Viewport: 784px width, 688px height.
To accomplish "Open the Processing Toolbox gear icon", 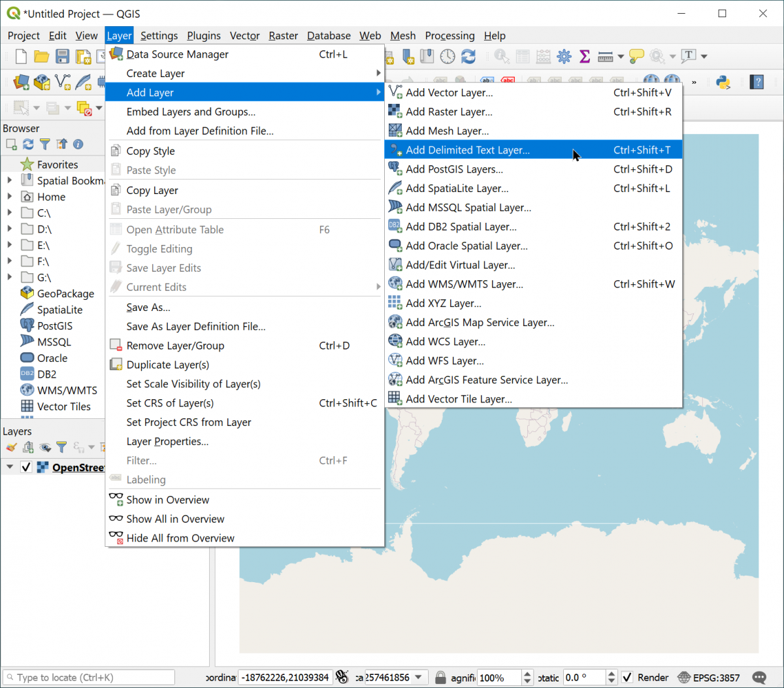I will 564,57.
